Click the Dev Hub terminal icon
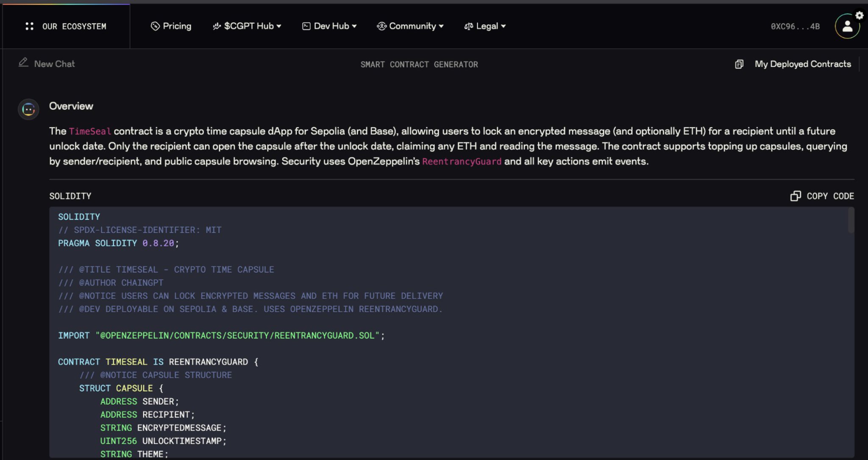This screenshot has width=868, height=460. pos(306,26)
